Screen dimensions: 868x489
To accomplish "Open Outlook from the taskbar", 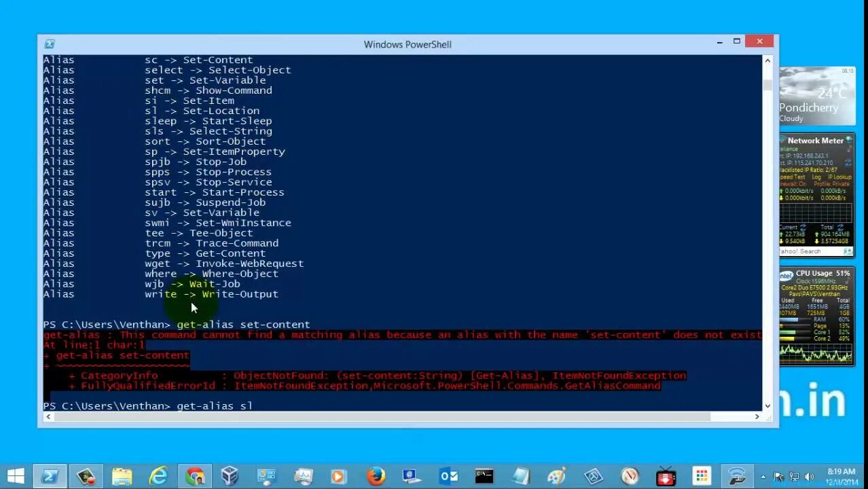I will point(448,476).
